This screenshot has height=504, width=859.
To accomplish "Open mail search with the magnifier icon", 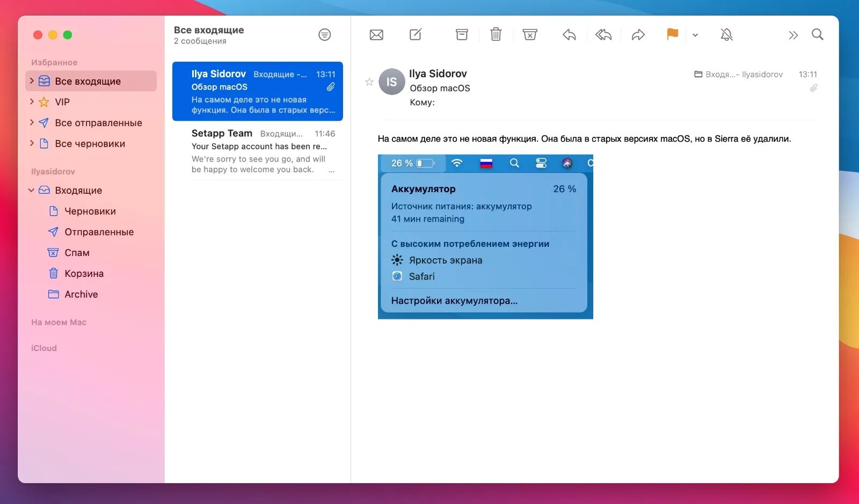I will (817, 35).
